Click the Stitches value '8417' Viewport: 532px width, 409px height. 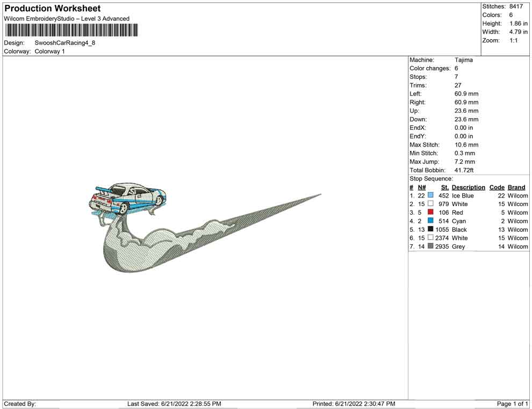pos(516,6)
